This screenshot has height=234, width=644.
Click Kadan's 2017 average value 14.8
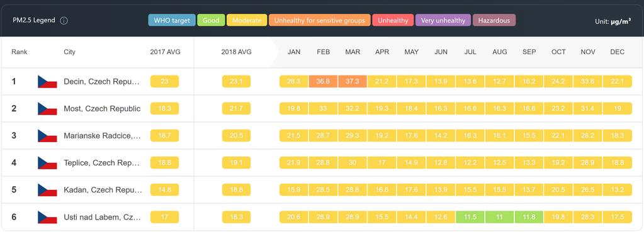pos(164,190)
